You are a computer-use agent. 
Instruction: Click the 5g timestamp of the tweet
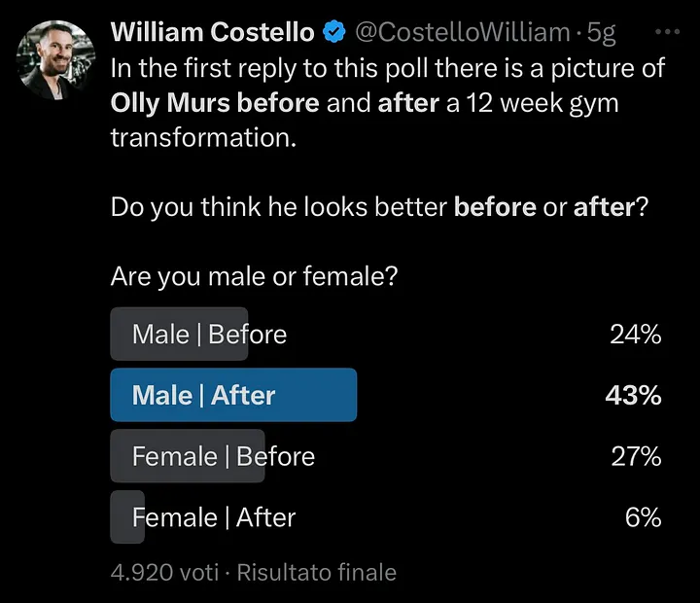click(601, 33)
